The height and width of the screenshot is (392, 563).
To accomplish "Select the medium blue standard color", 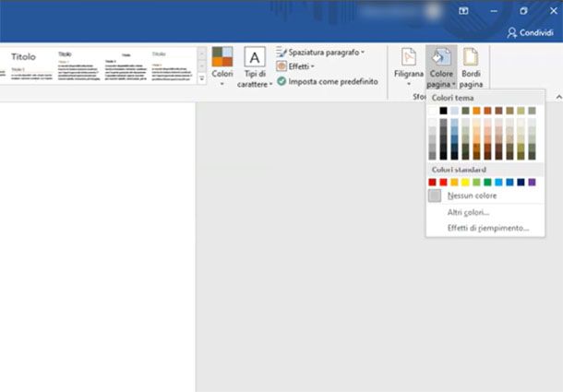I will [x=509, y=183].
